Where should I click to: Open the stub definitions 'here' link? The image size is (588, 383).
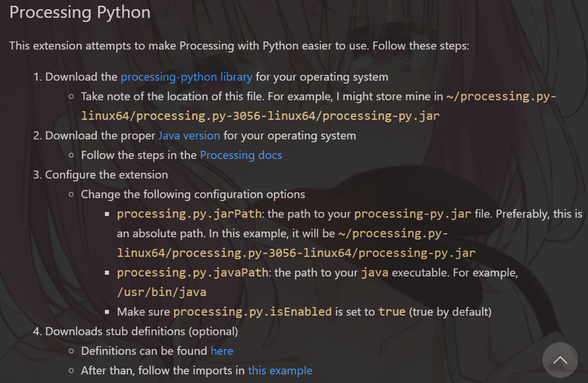222,351
